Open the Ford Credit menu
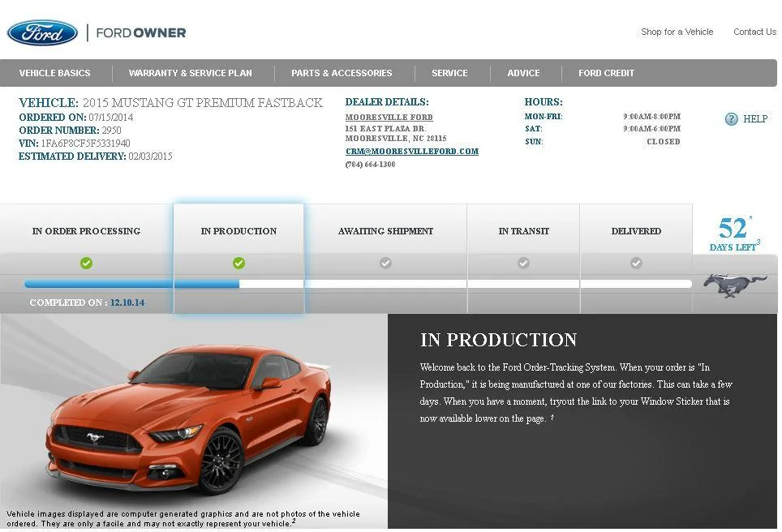Viewport: 782px width, 532px height. tap(607, 73)
